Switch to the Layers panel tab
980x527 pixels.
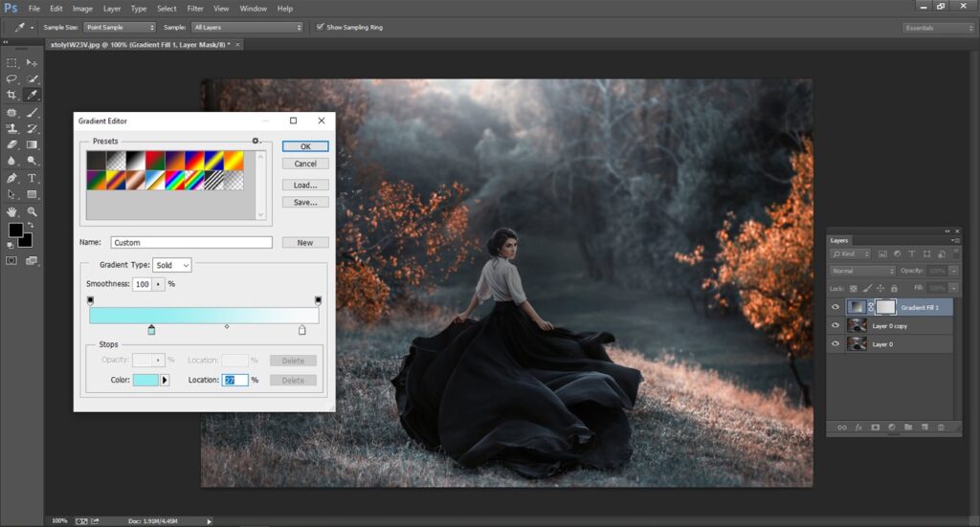[839, 240]
